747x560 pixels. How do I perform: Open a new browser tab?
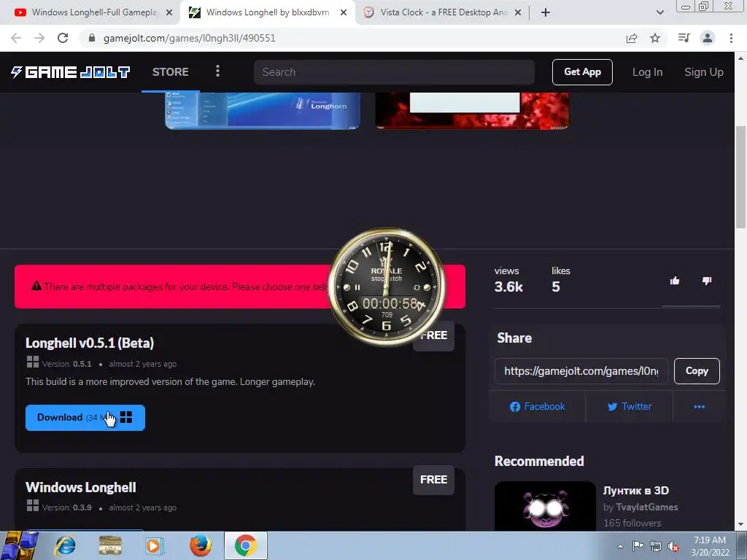pyautogui.click(x=546, y=13)
